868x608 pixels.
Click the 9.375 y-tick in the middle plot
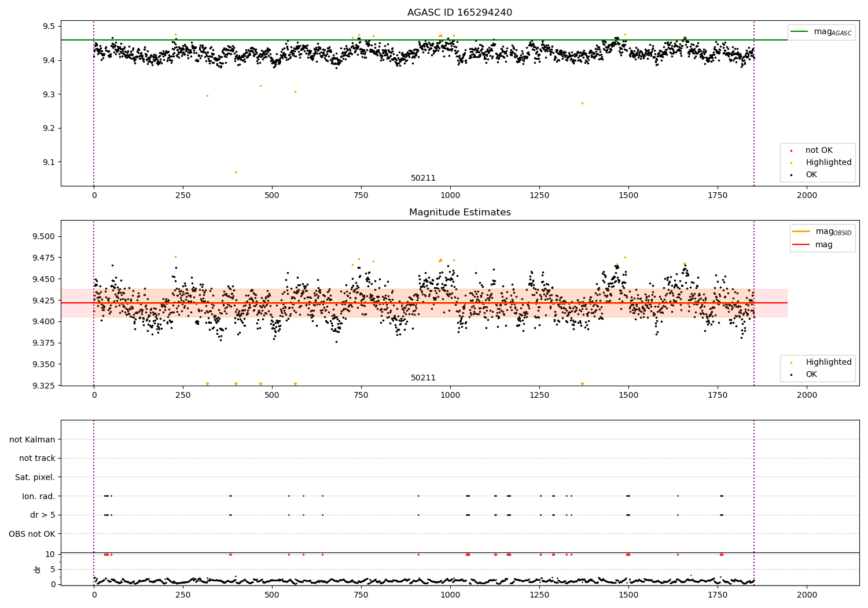pyautogui.click(x=43, y=343)
